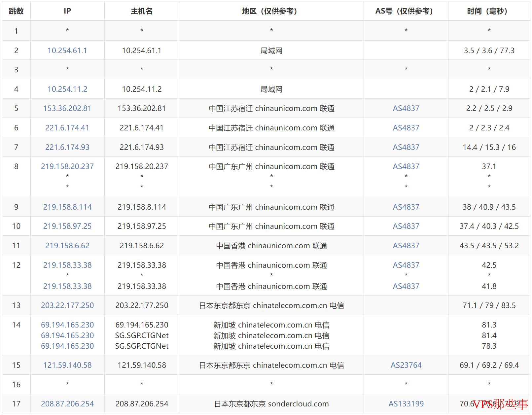Click AS4837 link in hop 9 row
The width and height of the screenshot is (532, 415).
[406, 207]
